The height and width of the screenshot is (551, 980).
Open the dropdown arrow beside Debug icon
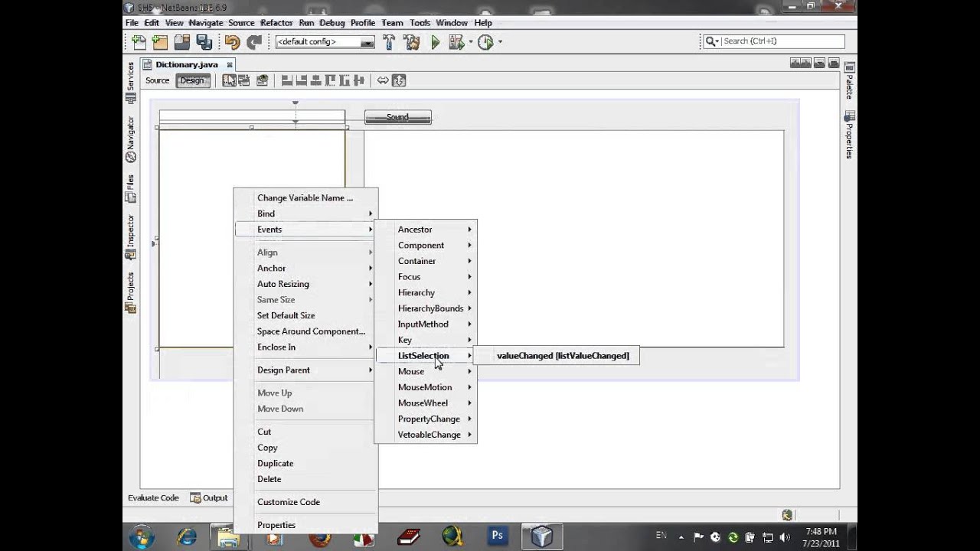pyautogui.click(x=470, y=42)
